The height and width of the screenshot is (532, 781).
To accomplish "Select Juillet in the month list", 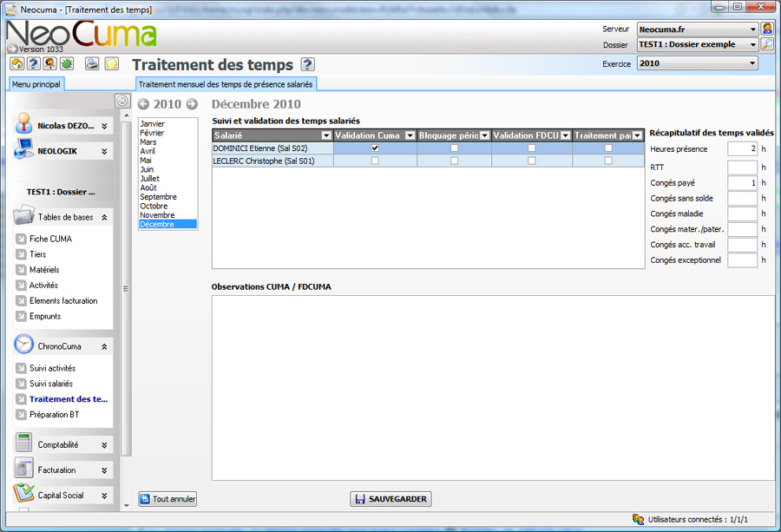I will point(149,178).
